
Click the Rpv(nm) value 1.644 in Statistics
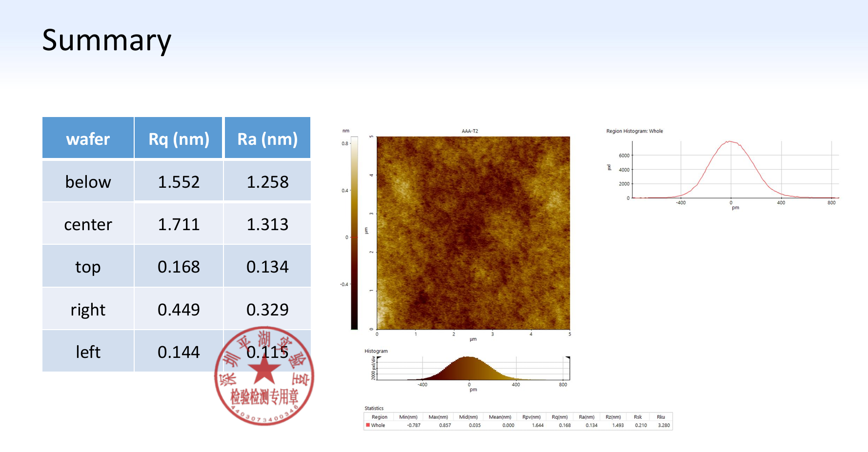point(537,425)
